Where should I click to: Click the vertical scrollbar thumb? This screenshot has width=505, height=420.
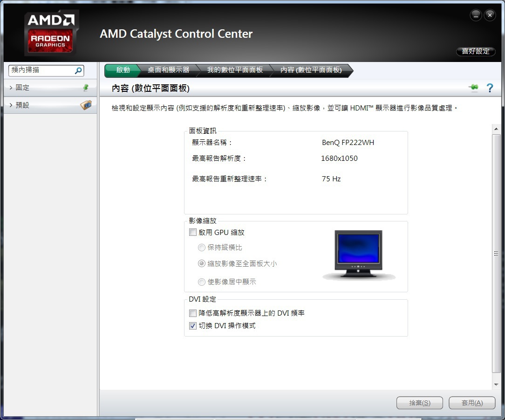point(496,254)
